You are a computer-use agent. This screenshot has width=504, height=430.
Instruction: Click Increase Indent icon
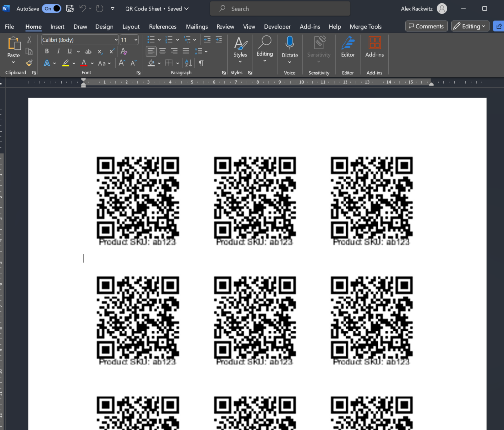tap(219, 40)
